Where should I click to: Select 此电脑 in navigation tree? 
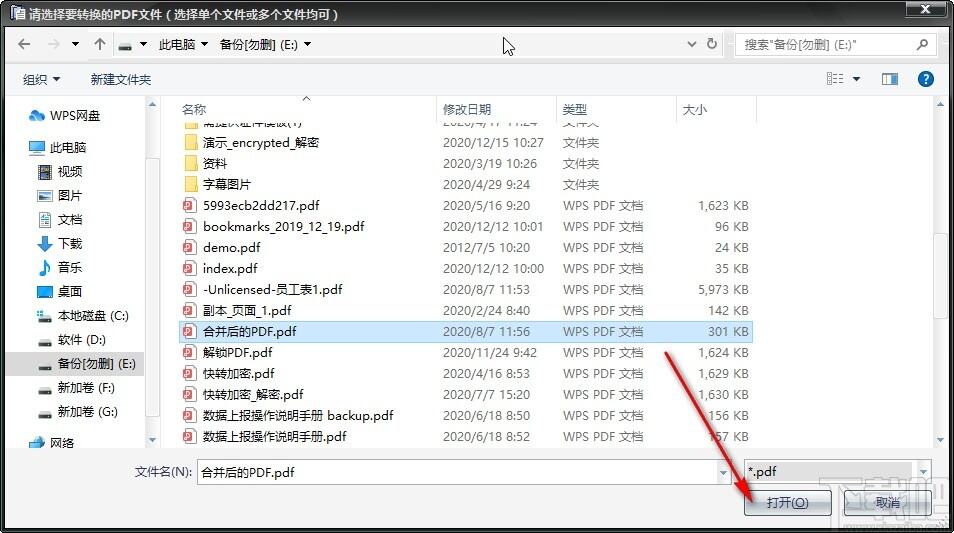tap(57, 147)
